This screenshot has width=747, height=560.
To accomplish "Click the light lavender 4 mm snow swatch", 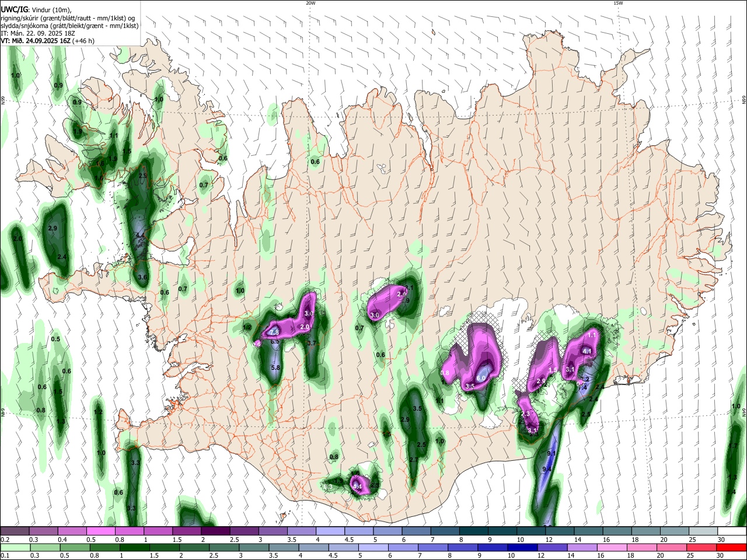I will click(330, 531).
